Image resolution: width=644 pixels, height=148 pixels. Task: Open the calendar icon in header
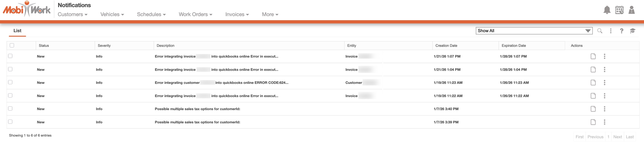619,10
